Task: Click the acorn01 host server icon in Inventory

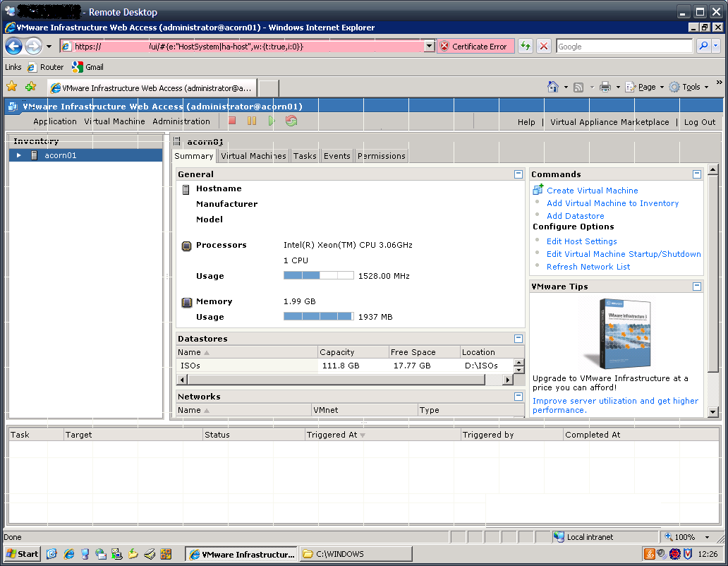Action: pyautogui.click(x=34, y=155)
